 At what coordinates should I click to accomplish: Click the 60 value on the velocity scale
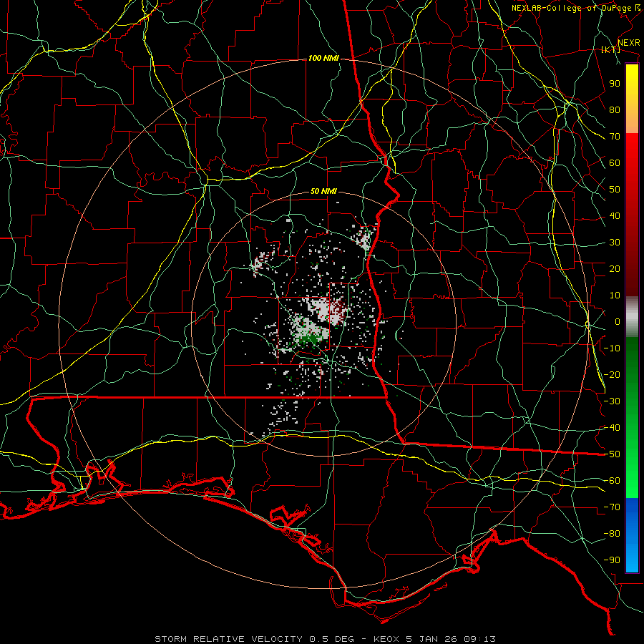tap(615, 162)
